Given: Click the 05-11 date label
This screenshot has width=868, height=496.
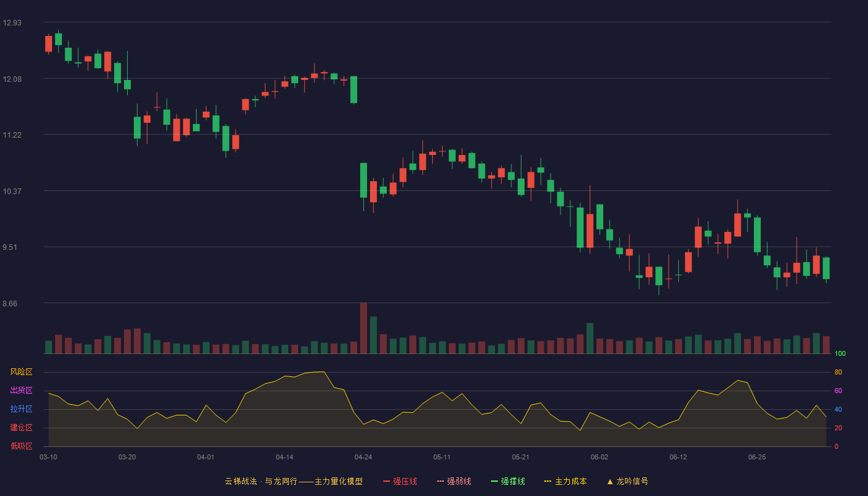Looking at the screenshot, I should pyautogui.click(x=442, y=457).
